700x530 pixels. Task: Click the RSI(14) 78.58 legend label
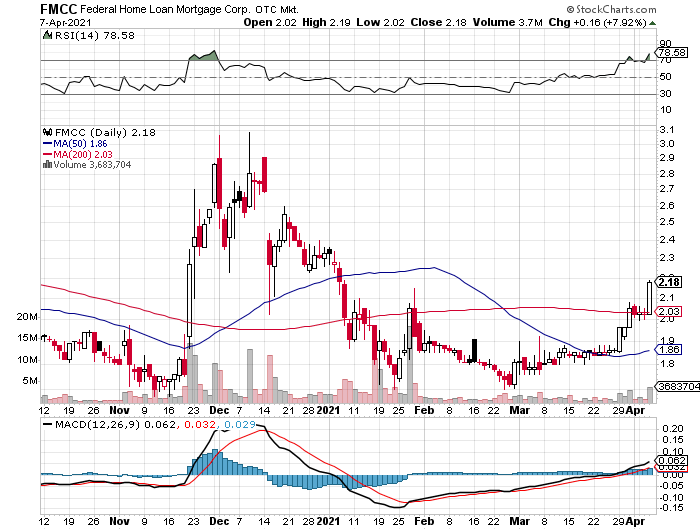[94, 35]
